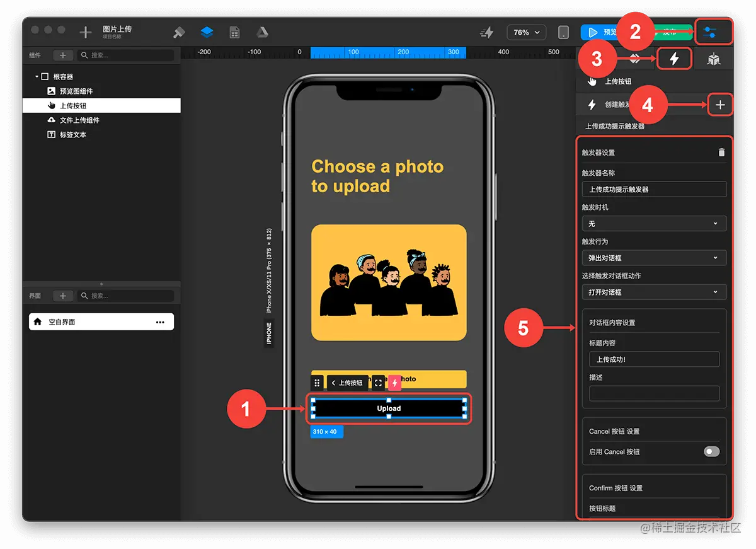Image resolution: width=756 pixels, height=549 pixels.
Task: Click the home icon on 空白界面 row
Action: (x=38, y=322)
